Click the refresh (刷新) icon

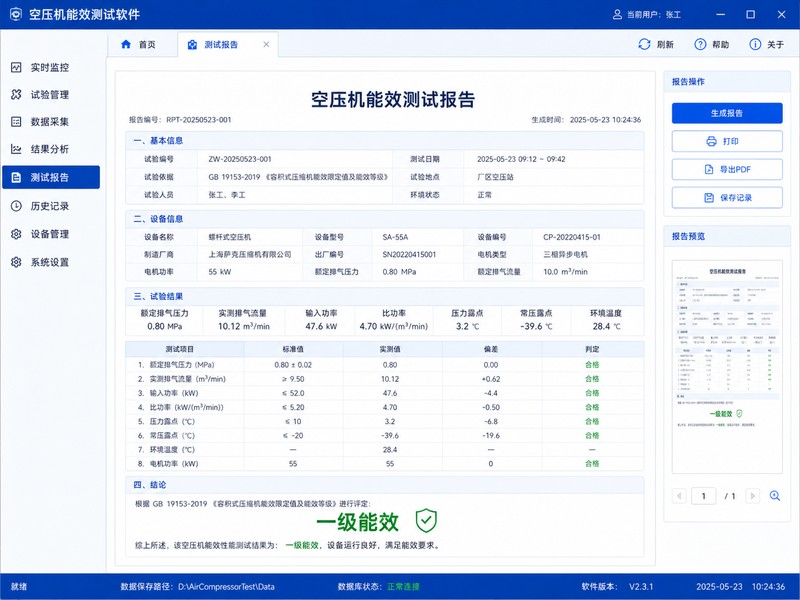click(x=644, y=44)
